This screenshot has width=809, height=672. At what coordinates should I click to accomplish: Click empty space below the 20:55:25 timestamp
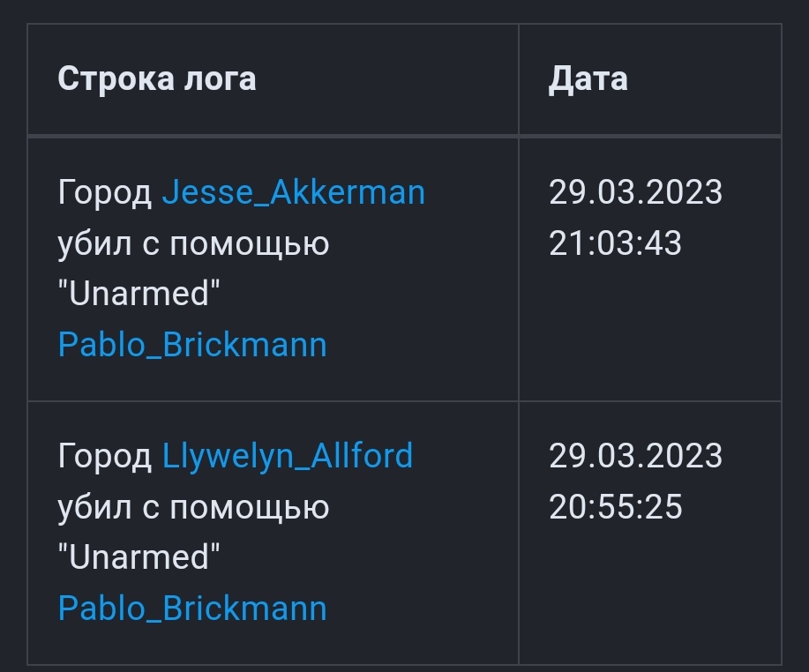[x=648, y=600]
